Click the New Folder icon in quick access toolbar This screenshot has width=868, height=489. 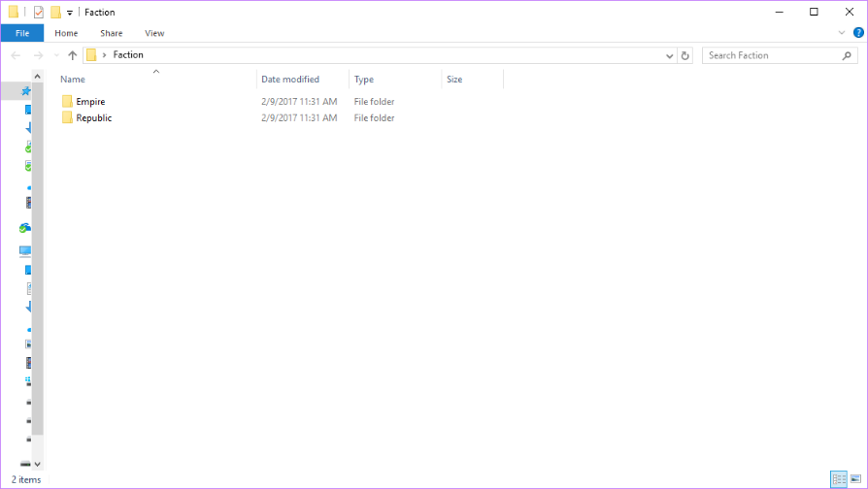click(56, 13)
